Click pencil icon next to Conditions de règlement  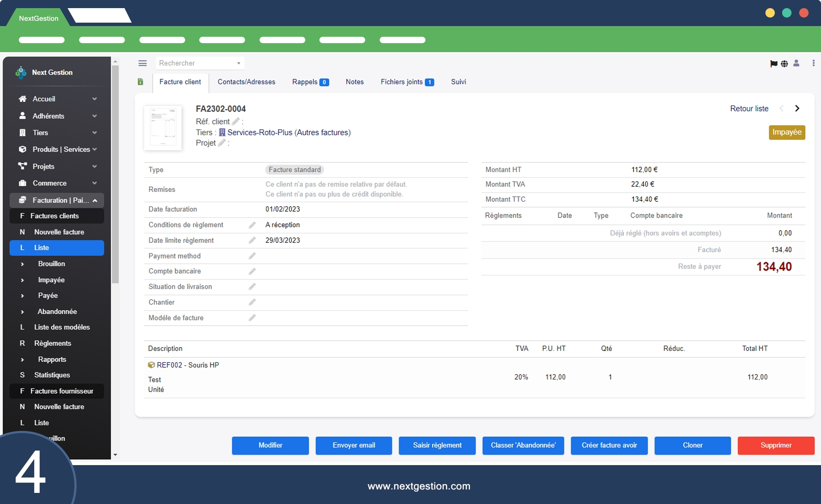coord(252,225)
